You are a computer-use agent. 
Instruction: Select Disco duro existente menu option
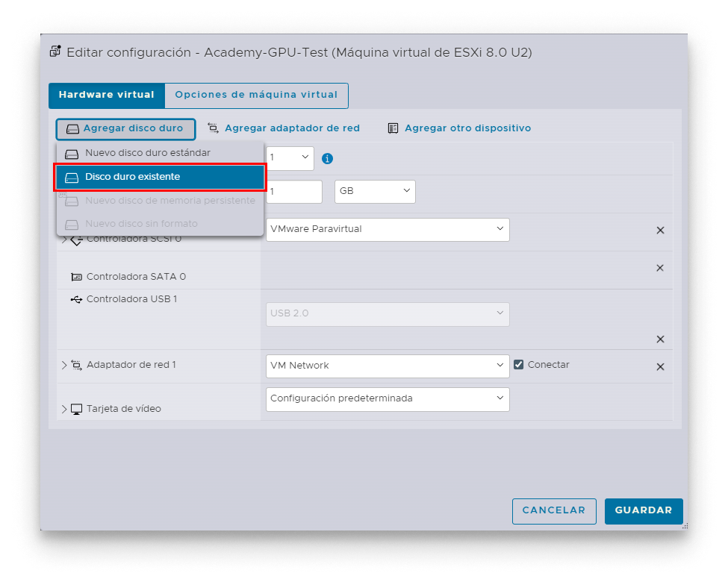160,178
